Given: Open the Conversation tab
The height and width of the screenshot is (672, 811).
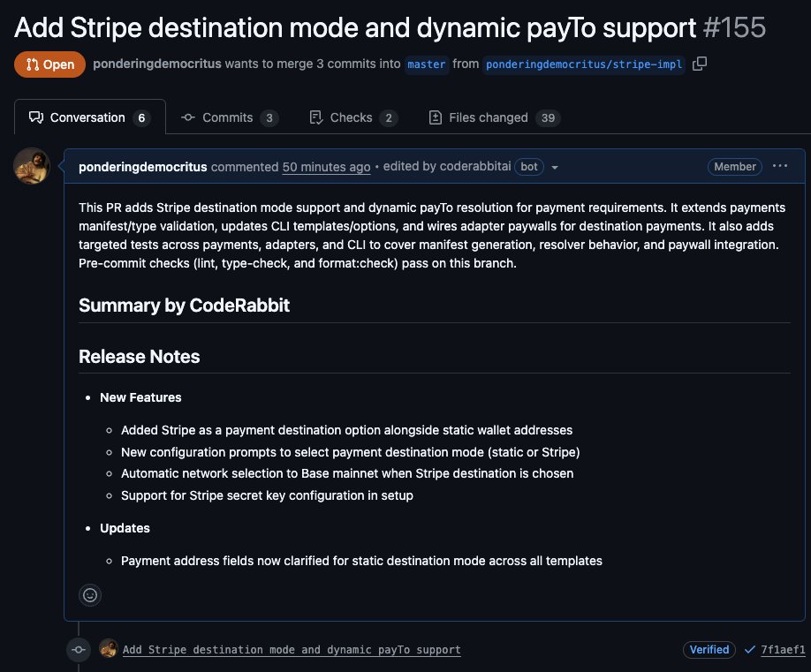Looking at the screenshot, I should click(90, 117).
